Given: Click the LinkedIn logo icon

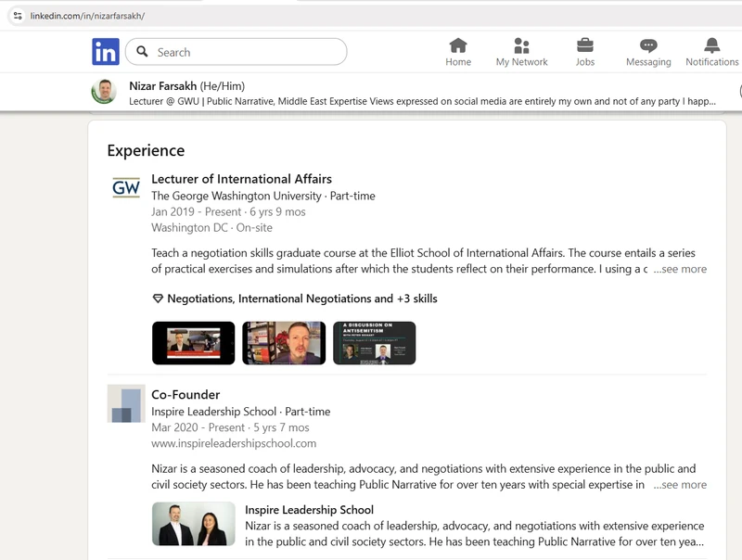Looking at the screenshot, I should pos(106,52).
